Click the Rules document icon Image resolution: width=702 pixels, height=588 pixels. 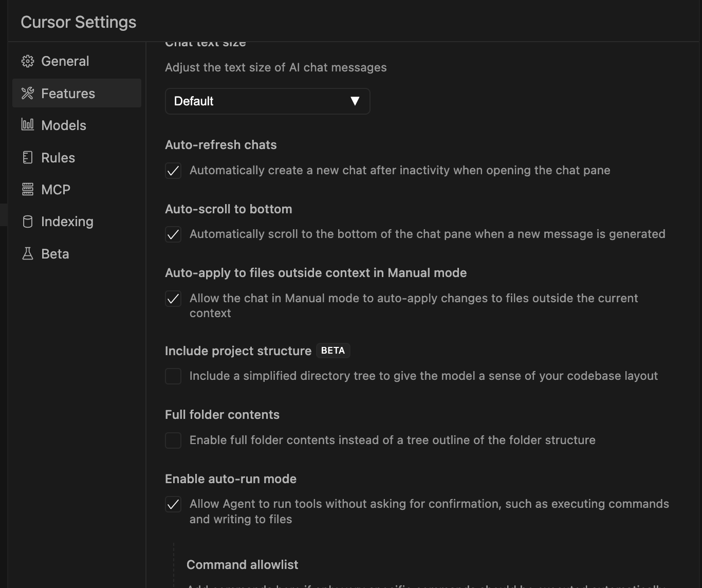(28, 157)
